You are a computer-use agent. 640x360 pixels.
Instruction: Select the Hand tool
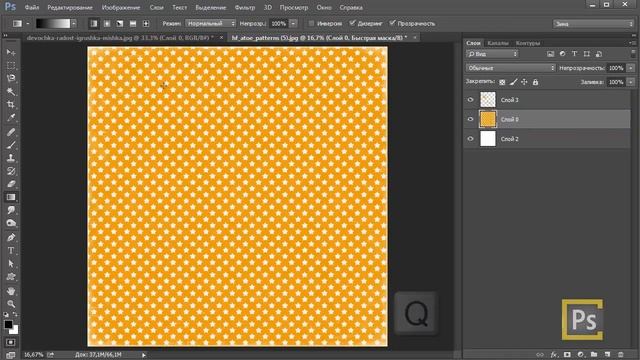tap(11, 291)
